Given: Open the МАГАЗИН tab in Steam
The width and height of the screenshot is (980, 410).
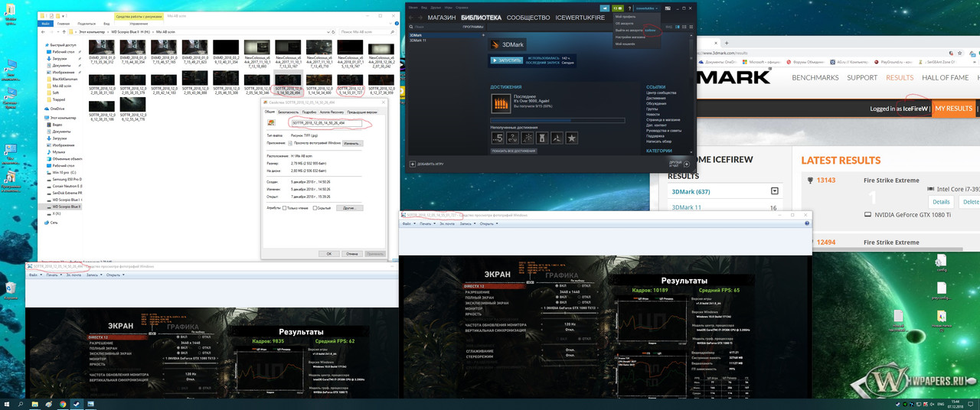Looking at the screenshot, I should pyautogui.click(x=442, y=18).
